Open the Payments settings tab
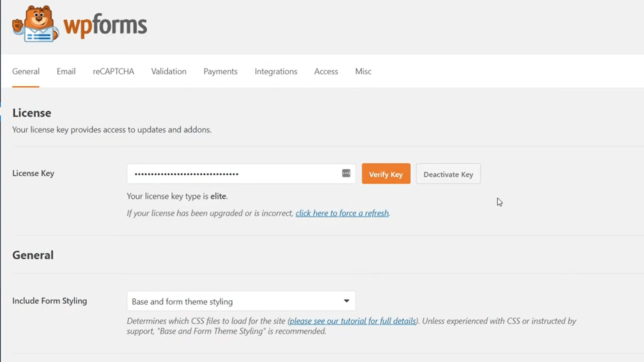This screenshot has height=362, width=644. (220, 72)
